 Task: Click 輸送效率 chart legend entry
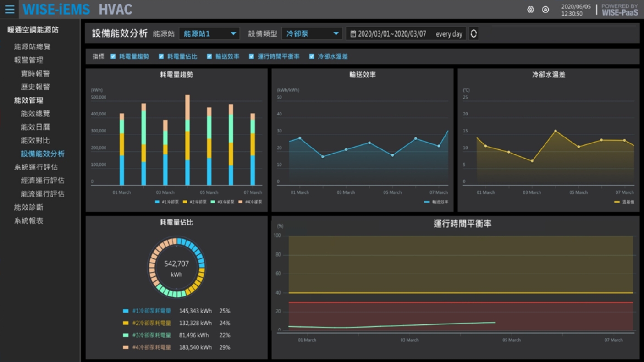pos(436,202)
